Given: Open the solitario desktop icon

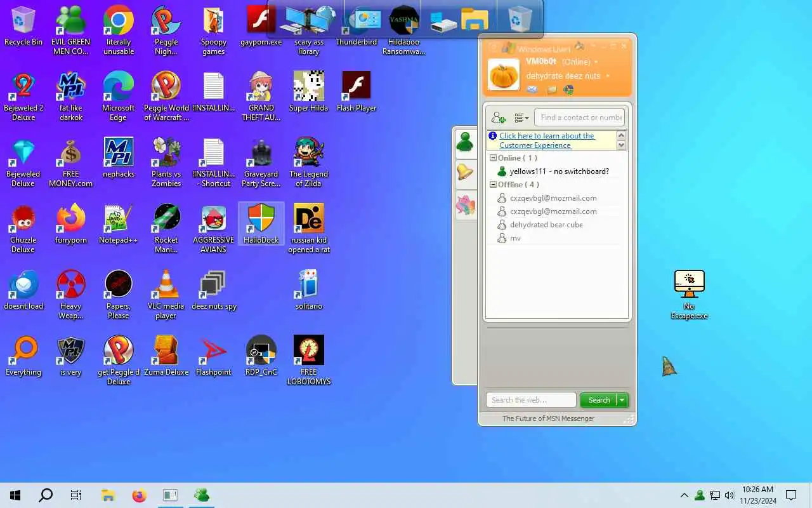Looking at the screenshot, I should point(309,291).
